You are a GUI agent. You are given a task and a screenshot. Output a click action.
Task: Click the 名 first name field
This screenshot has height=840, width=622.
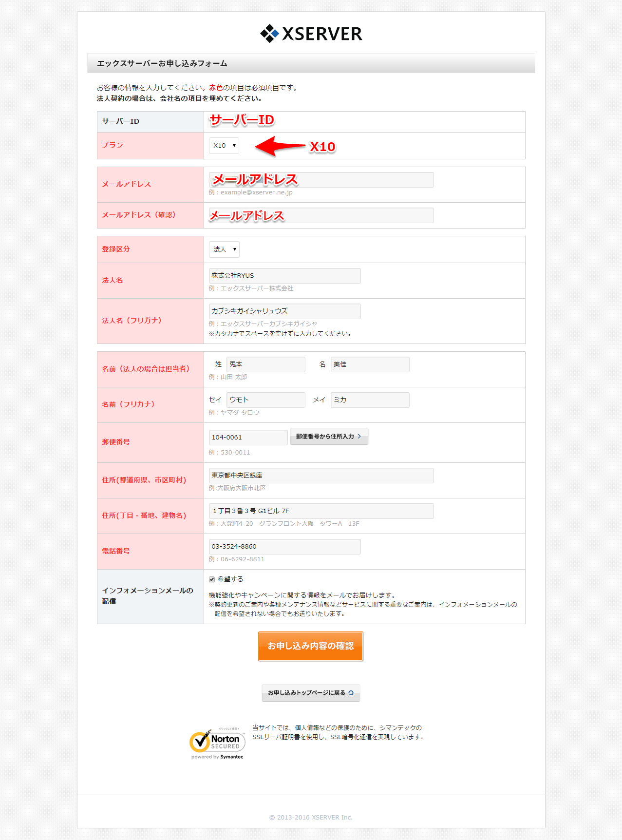pyautogui.click(x=370, y=364)
